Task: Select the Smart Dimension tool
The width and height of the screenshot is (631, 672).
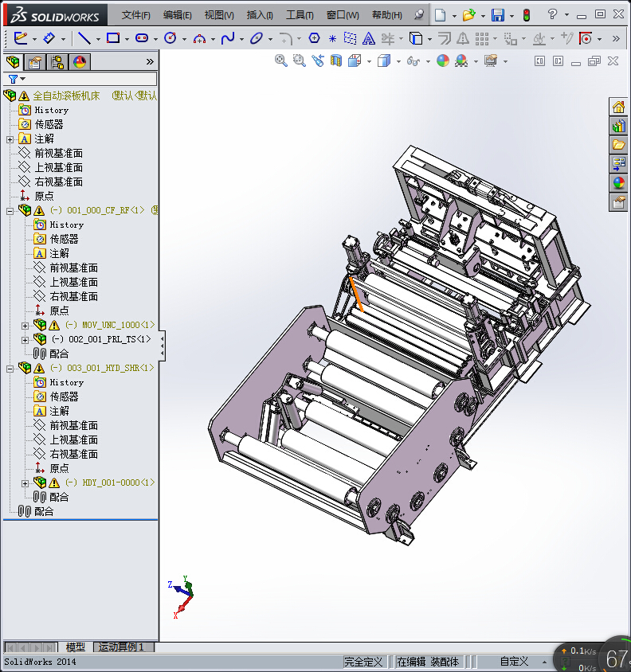Action: pyautogui.click(x=49, y=38)
